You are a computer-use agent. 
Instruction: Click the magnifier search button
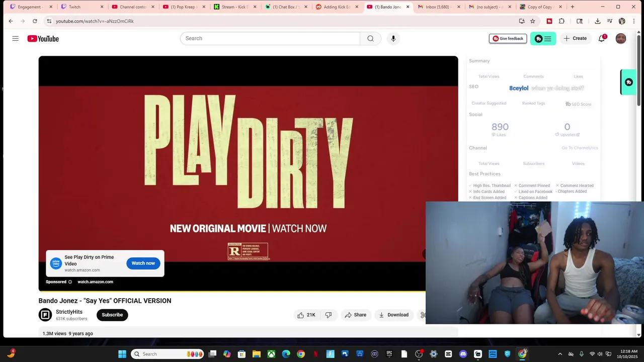click(370, 39)
